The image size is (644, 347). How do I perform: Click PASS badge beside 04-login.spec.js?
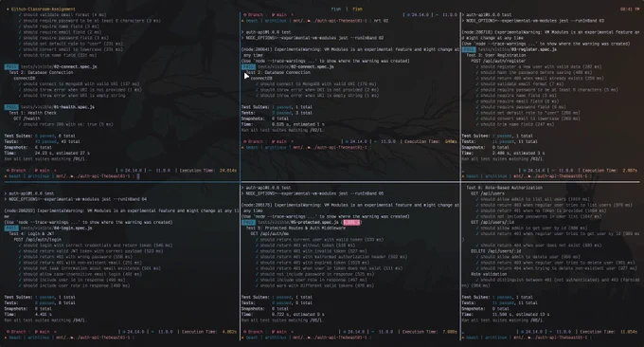pyautogui.click(x=11, y=228)
